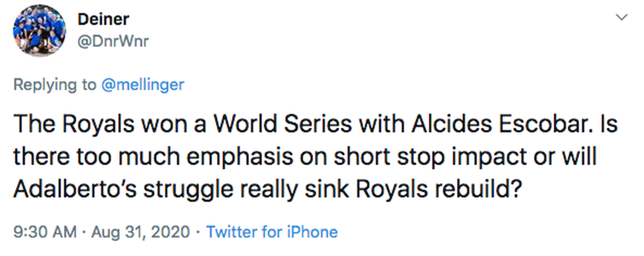The height and width of the screenshot is (256, 644).
Task: Click the words "or will" ending line two
Action: click(x=567, y=157)
